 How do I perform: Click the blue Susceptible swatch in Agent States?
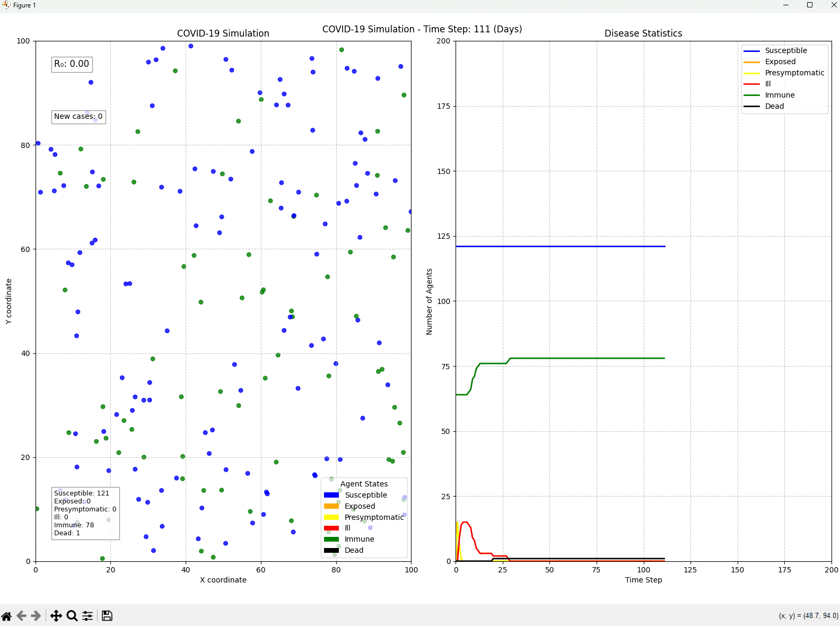point(331,495)
